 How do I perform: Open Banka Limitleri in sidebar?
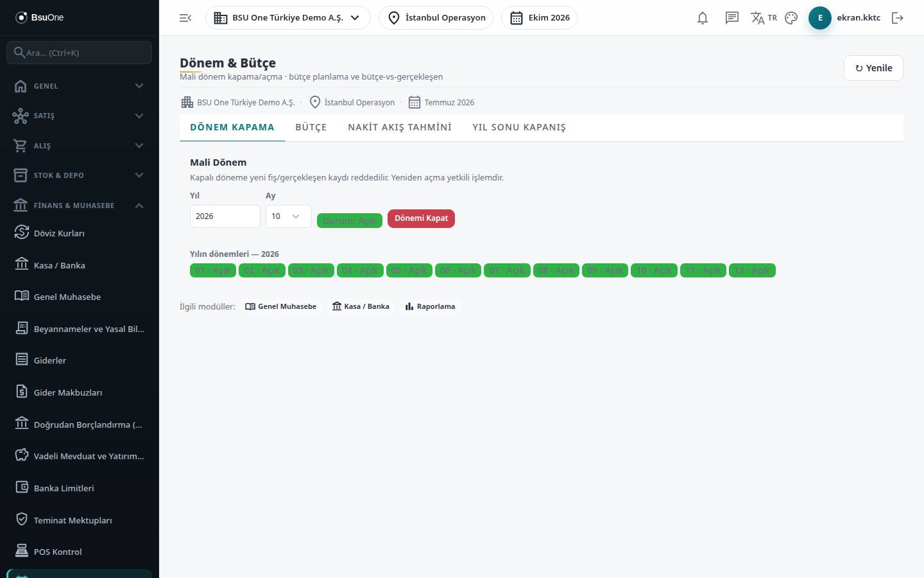(80, 488)
